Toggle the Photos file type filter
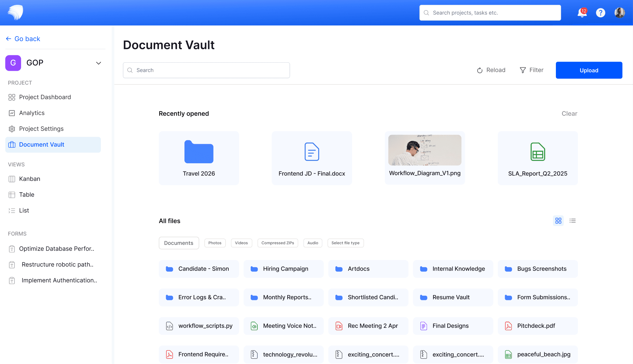 click(215, 243)
